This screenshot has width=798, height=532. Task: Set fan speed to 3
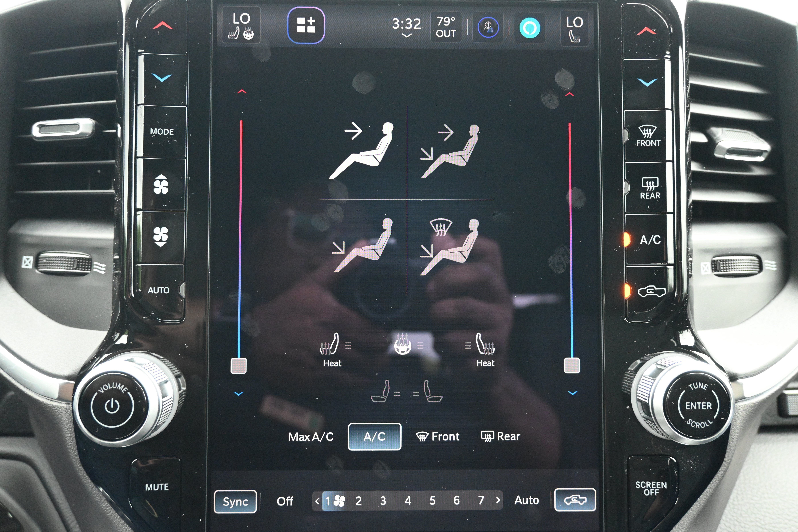[x=383, y=501]
